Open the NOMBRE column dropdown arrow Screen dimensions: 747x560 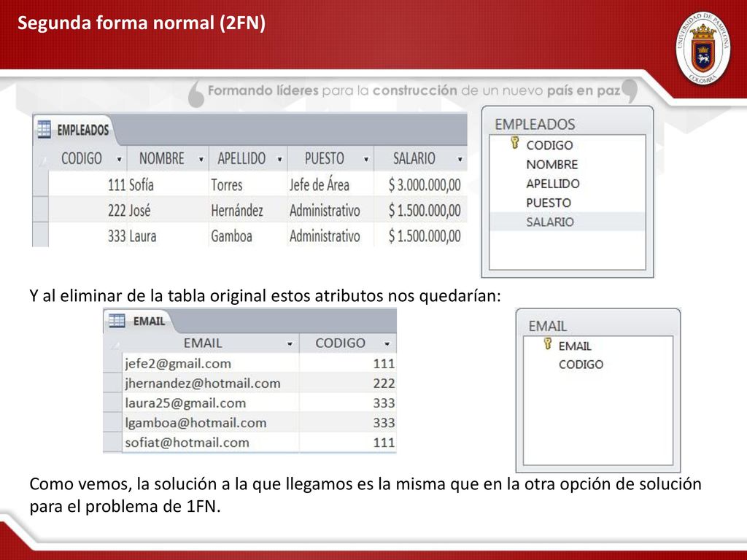201,160
